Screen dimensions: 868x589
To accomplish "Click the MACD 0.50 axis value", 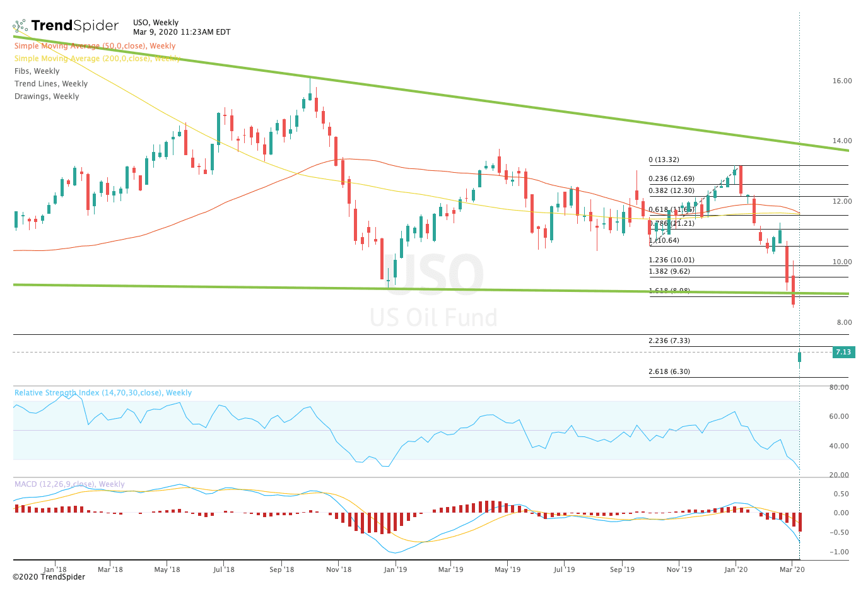I will click(842, 494).
